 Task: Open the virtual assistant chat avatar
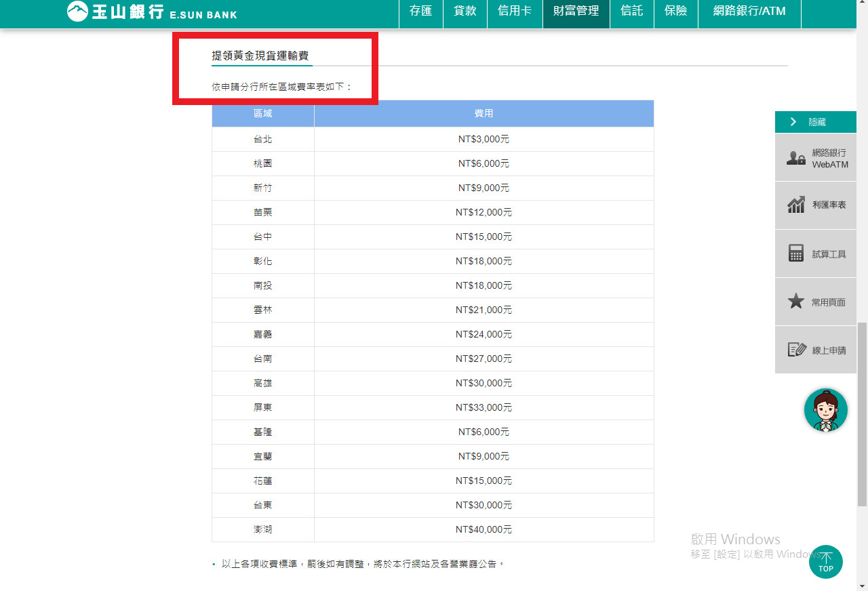click(825, 410)
